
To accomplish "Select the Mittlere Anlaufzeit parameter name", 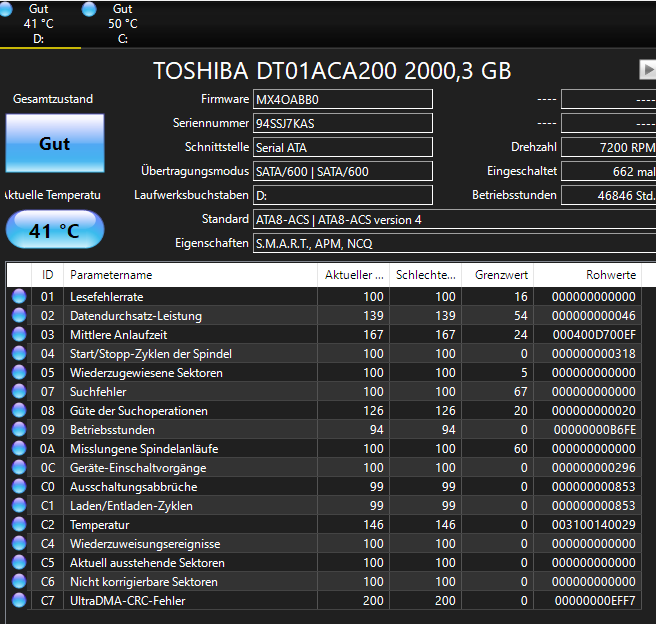I will (x=118, y=335).
